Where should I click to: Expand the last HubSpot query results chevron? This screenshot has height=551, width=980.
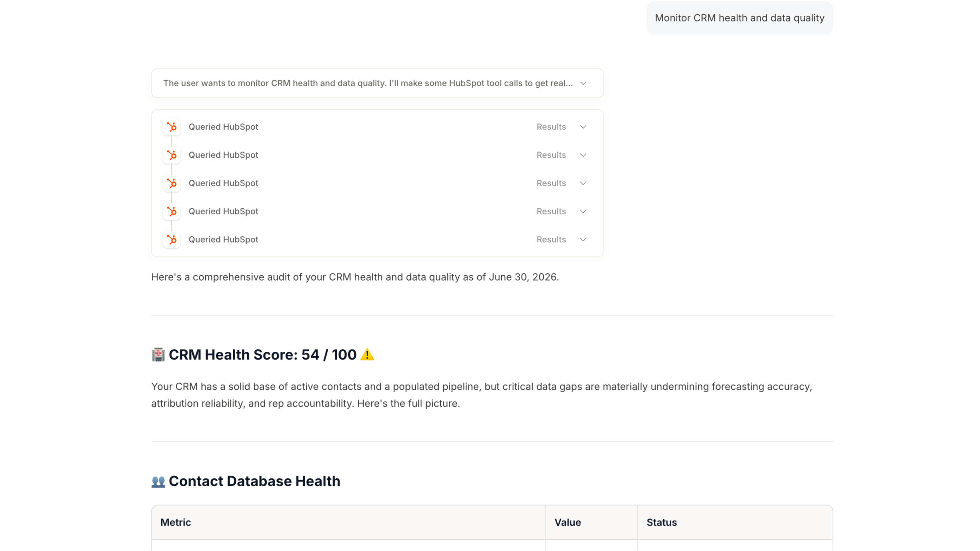583,239
